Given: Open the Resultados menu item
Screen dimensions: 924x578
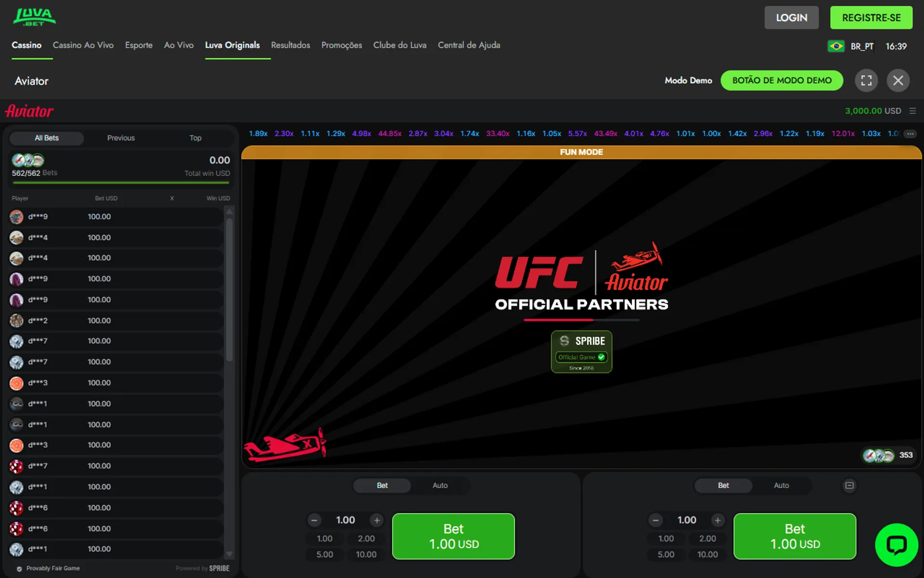Looking at the screenshot, I should pos(290,45).
